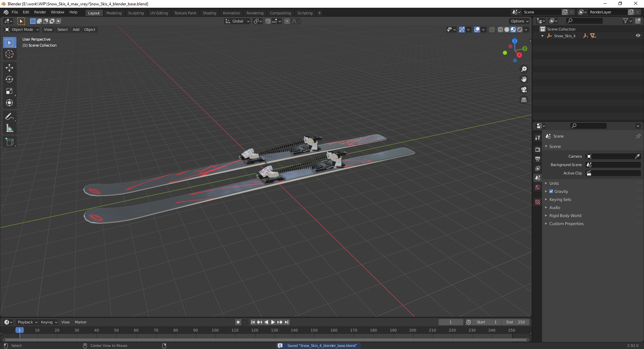This screenshot has height=349, width=644.
Task: Switch perspective/orthographic grid icon
Action: [x=524, y=100]
